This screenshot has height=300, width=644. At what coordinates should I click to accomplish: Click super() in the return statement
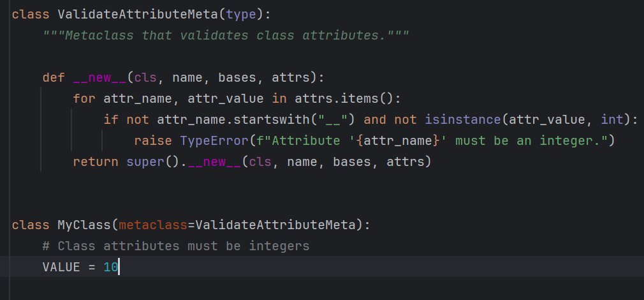153,162
